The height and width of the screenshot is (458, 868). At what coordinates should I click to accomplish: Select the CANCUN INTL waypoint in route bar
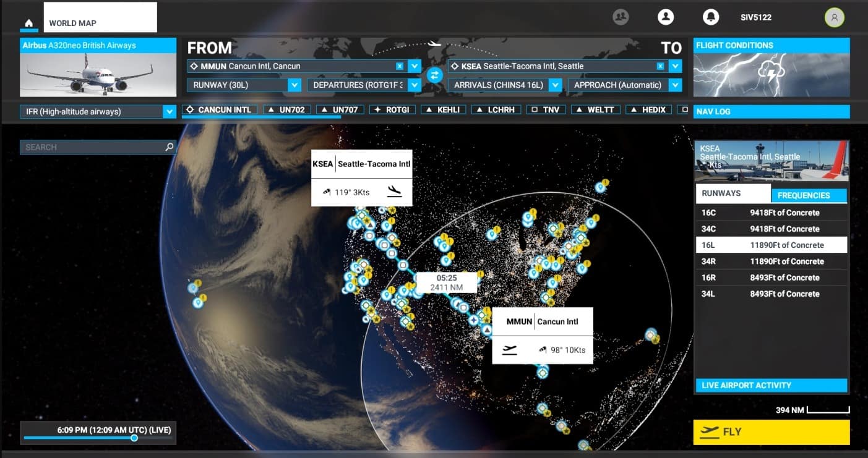click(x=220, y=110)
